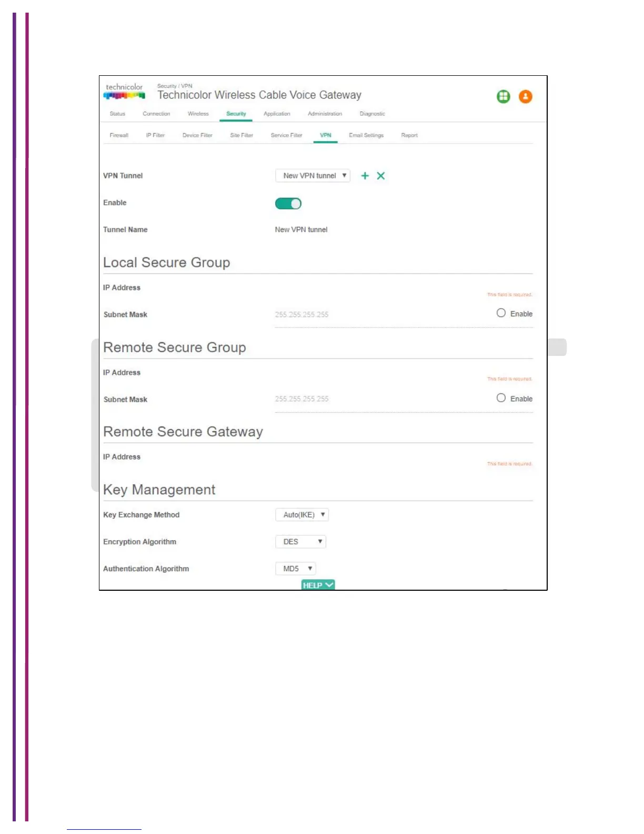644x834 pixels.
Task: Expand the HELP panel
Action: [318, 585]
